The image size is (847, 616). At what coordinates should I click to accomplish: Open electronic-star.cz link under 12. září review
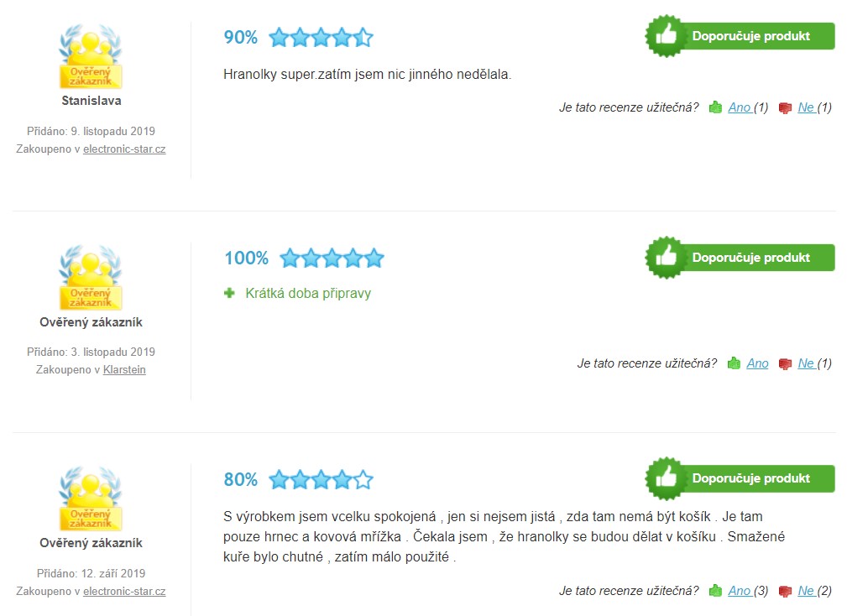[124, 591]
